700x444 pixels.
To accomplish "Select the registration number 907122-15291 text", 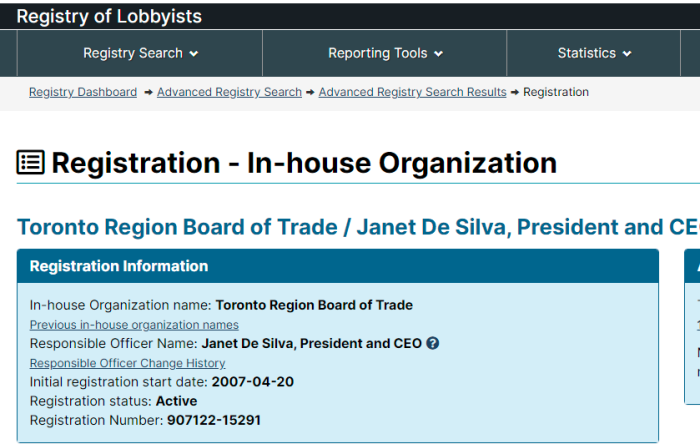I will point(214,420).
